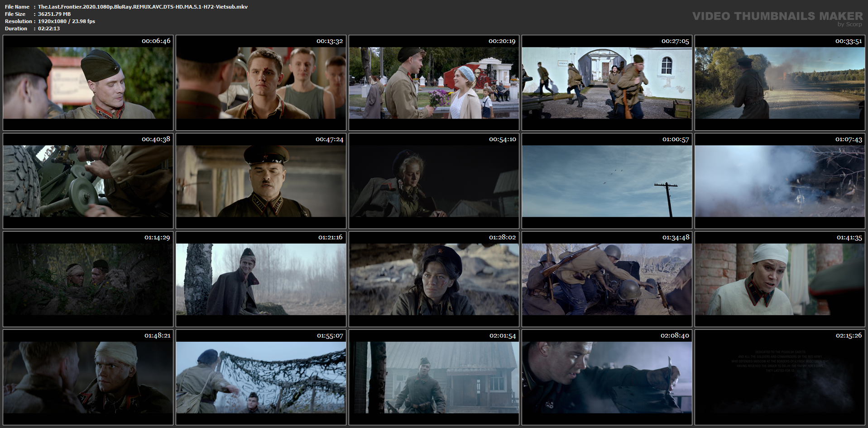Choose the 02:01:54 thumbnail frame
The width and height of the screenshot is (868, 428).
click(434, 377)
